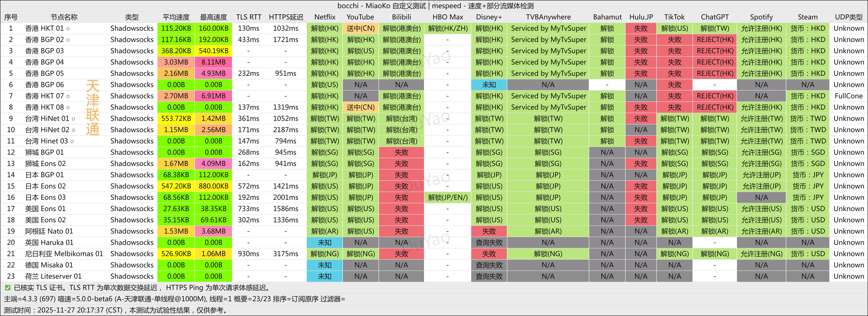Click the pink 8.11MB max speed cell
The image size is (868, 316).
point(213,62)
